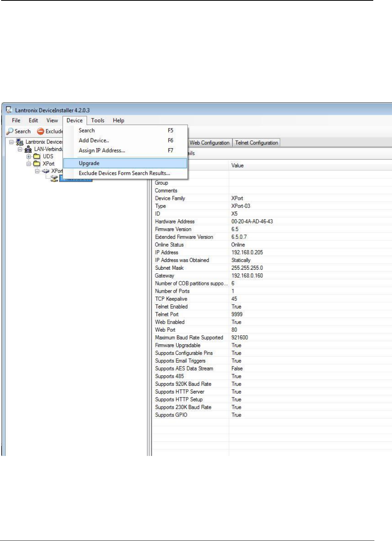Click the Search magnifier toolbar icon
This screenshot has width=392, height=541.
coord(10,131)
